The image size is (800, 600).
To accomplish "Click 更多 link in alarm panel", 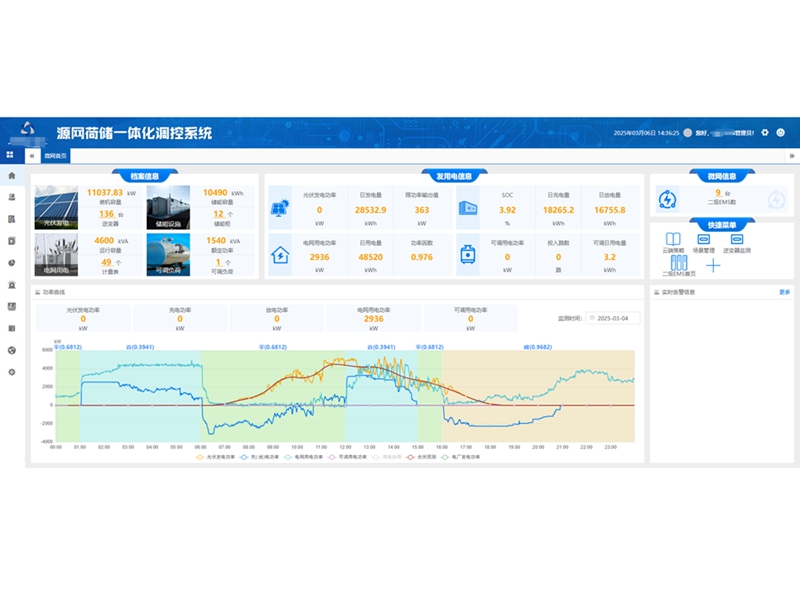I will point(784,292).
